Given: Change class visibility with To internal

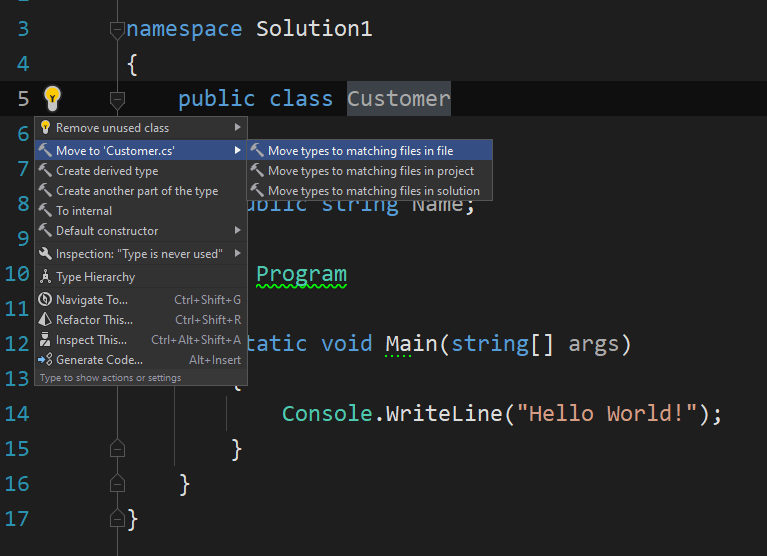Looking at the screenshot, I should tap(141, 211).
